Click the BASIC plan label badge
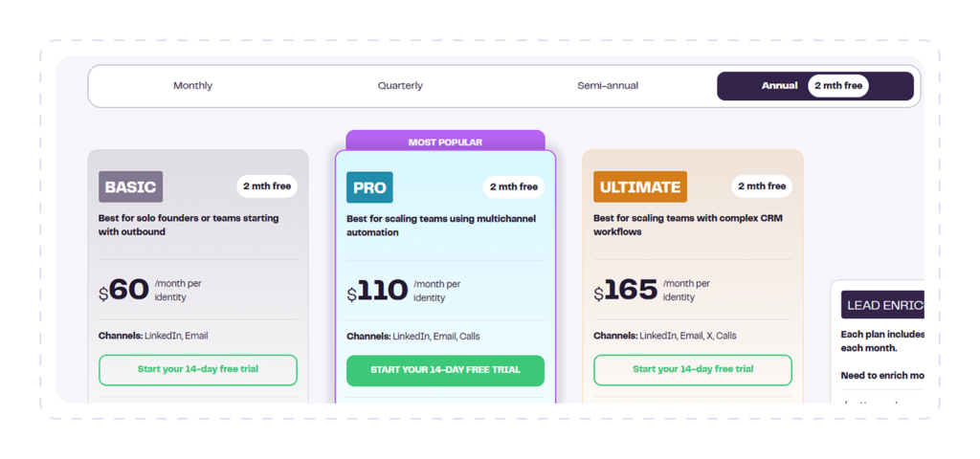 coord(130,186)
